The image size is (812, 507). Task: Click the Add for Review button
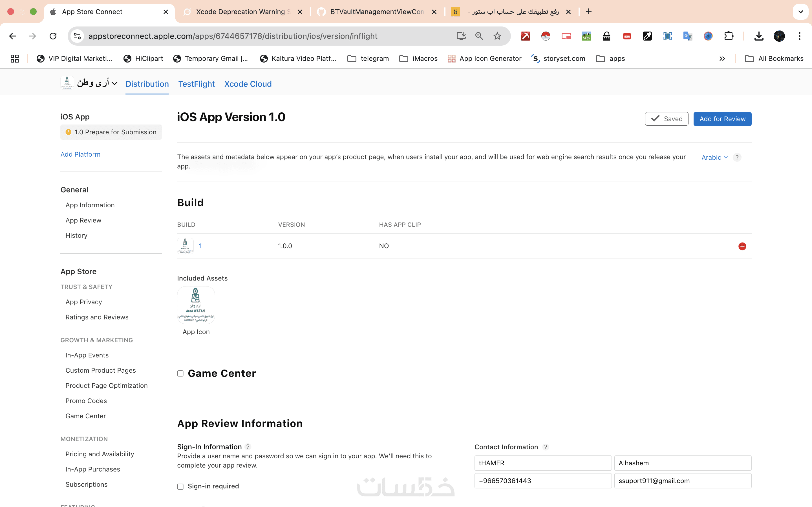pos(722,119)
